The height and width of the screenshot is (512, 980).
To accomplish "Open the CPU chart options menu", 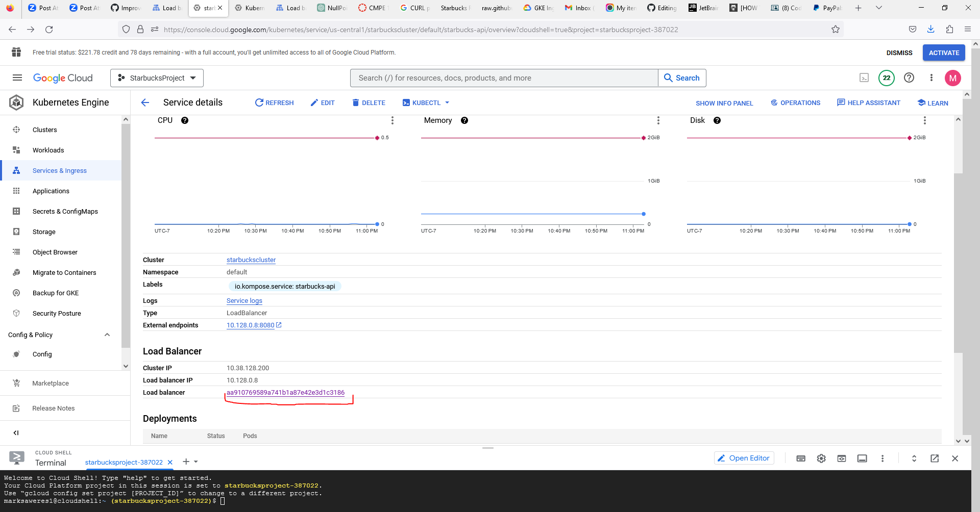I will 392,120.
